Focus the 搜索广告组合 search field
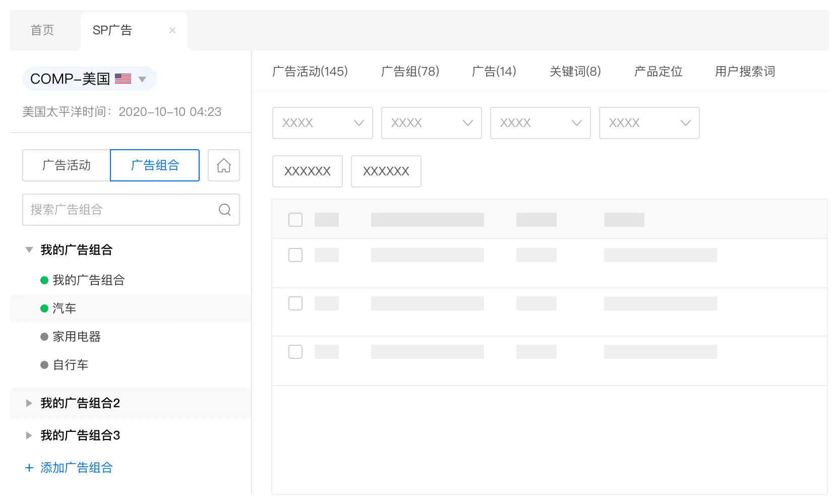 (x=131, y=210)
